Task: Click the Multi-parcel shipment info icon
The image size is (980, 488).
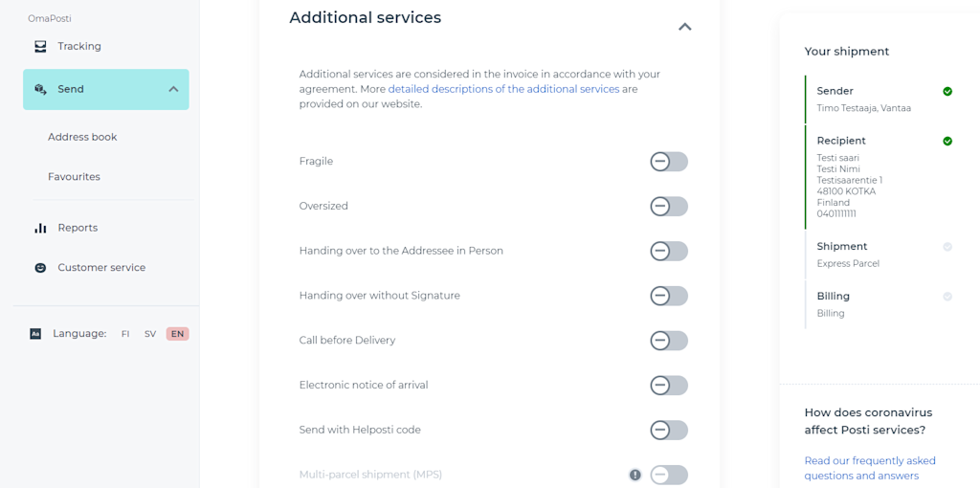Action: click(635, 475)
